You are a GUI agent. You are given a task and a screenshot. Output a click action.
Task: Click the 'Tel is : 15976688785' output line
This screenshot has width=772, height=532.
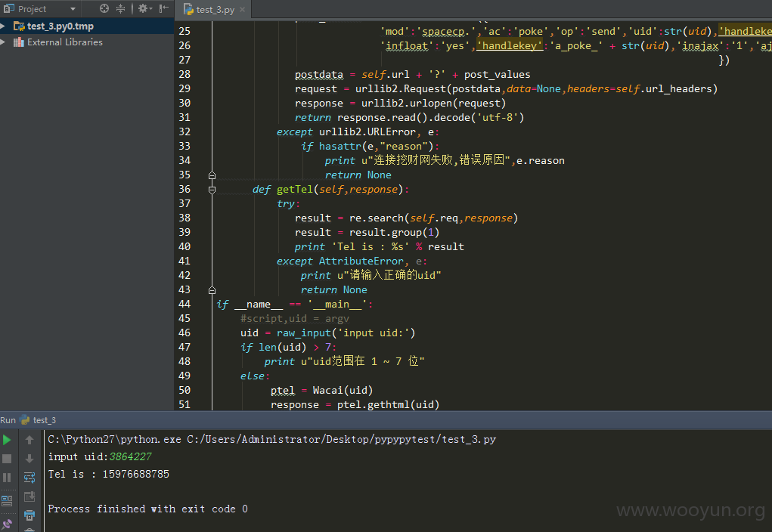click(x=108, y=474)
